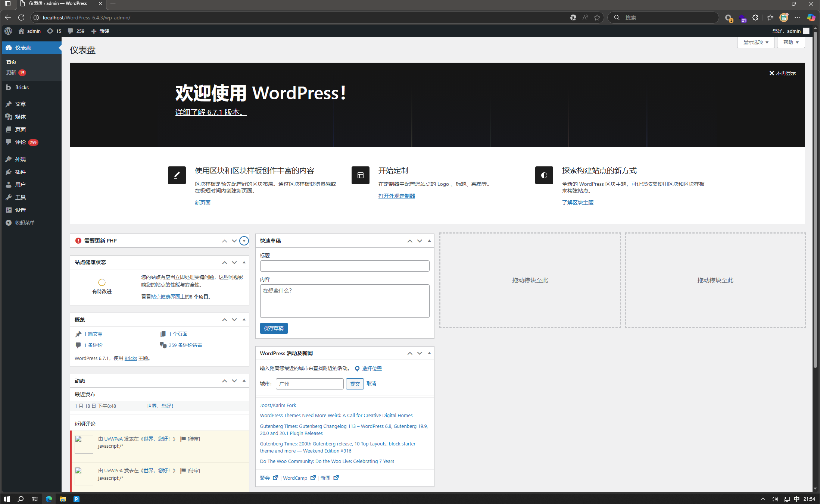This screenshot has height=504, width=820.
Task: Focus the 标题 draft title field
Action: (x=344, y=266)
